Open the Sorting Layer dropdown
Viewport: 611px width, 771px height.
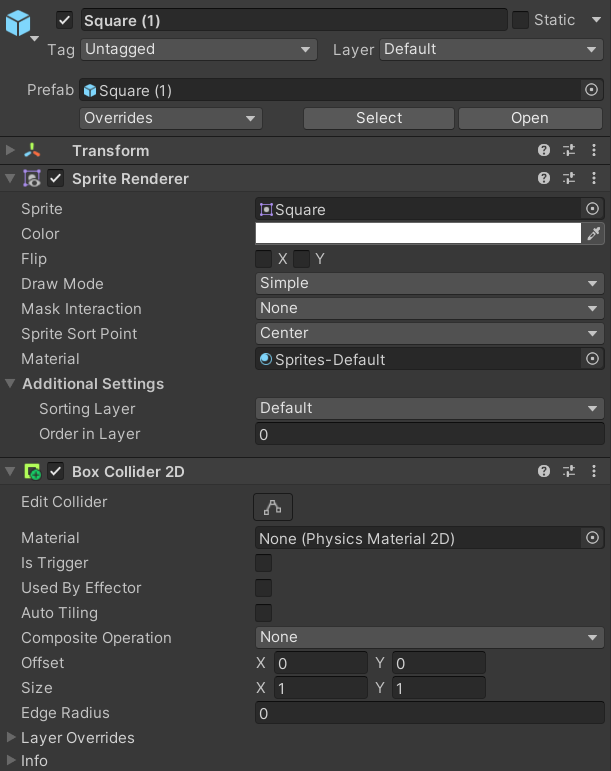[x=430, y=408]
